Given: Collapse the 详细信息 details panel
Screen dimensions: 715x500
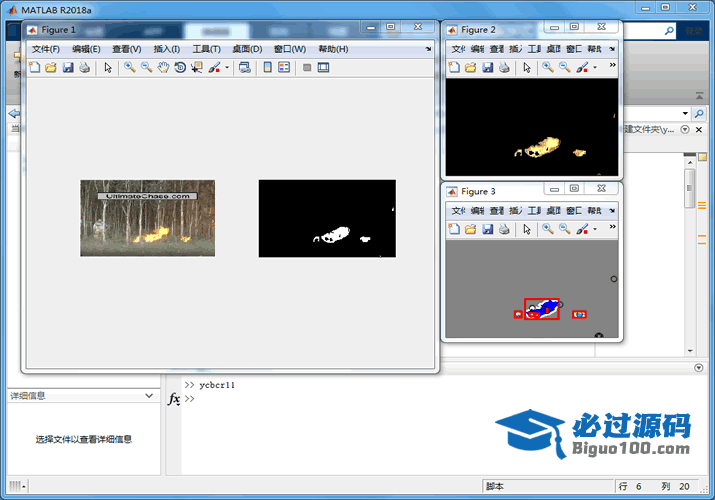Looking at the screenshot, I should coord(148,396).
